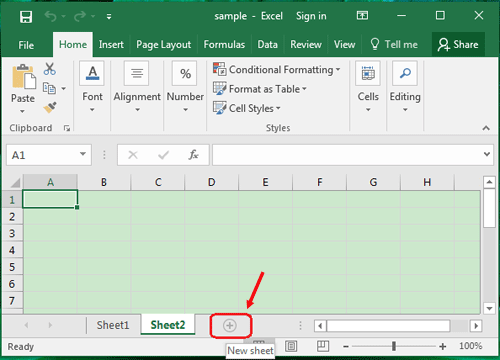The height and width of the screenshot is (360, 500).
Task: Click the Save icon in the title bar
Action: point(26,16)
